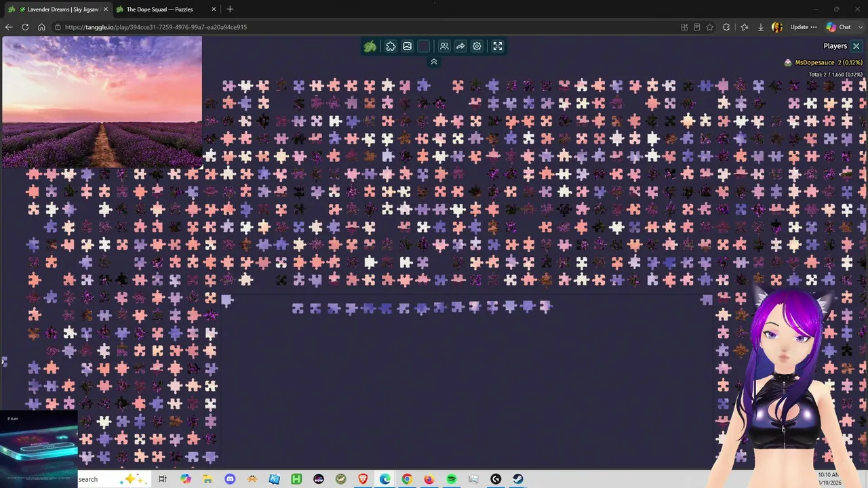Open the green H app on taskbar
The height and width of the screenshot is (488, 868).
[x=296, y=479]
